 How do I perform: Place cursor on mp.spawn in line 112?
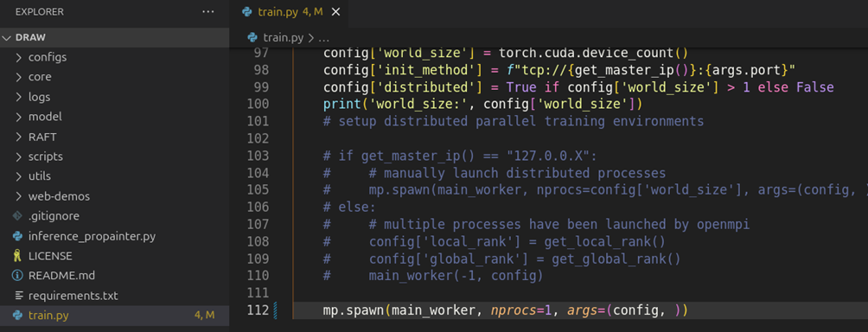tap(354, 310)
